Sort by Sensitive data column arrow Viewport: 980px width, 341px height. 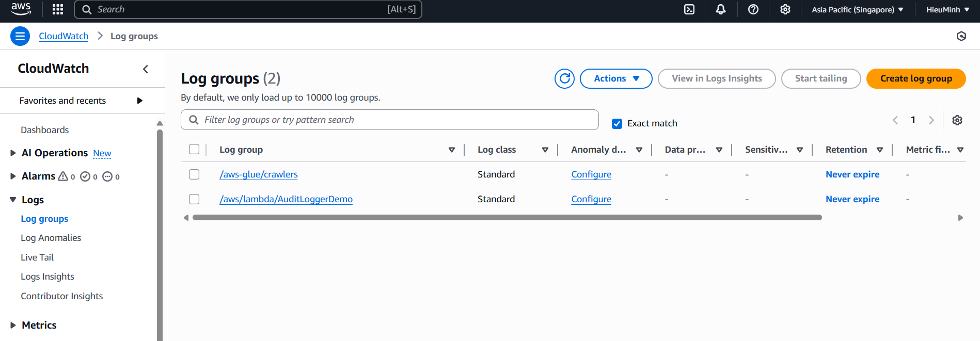click(800, 150)
